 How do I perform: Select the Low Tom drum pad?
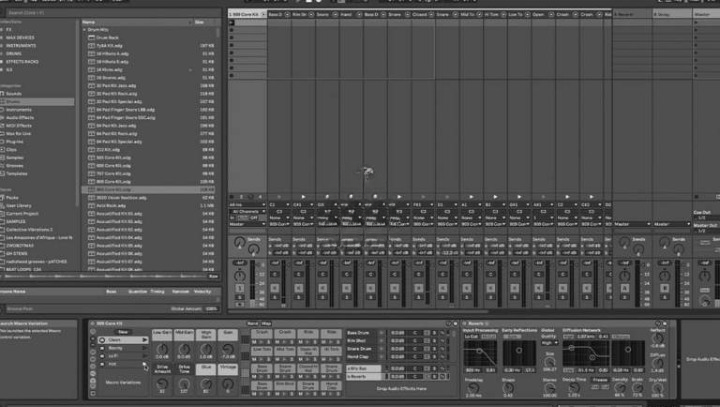[x=262, y=350]
